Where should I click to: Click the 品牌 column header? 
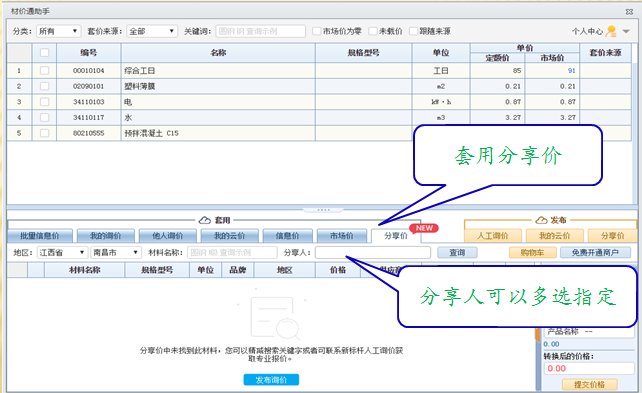pos(237,270)
